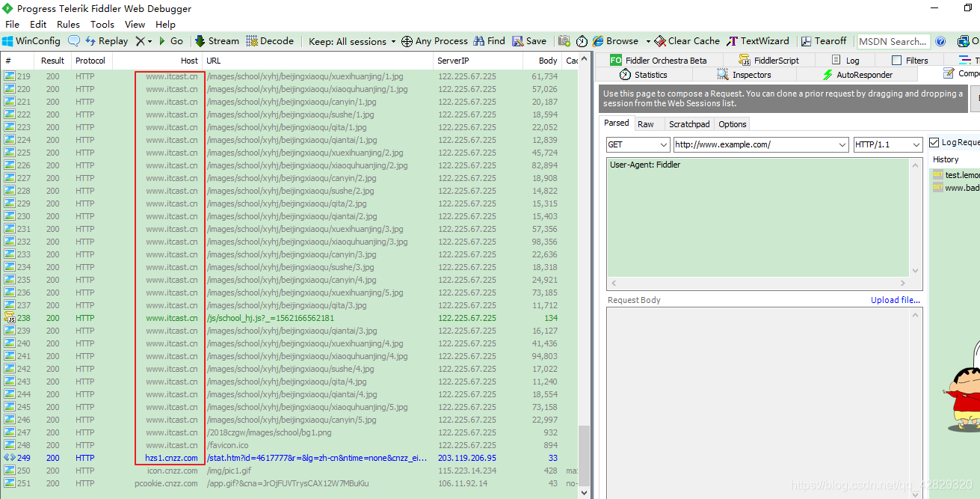Click the Upload file... link
Viewport: 980px width, 499px height.
896,300
